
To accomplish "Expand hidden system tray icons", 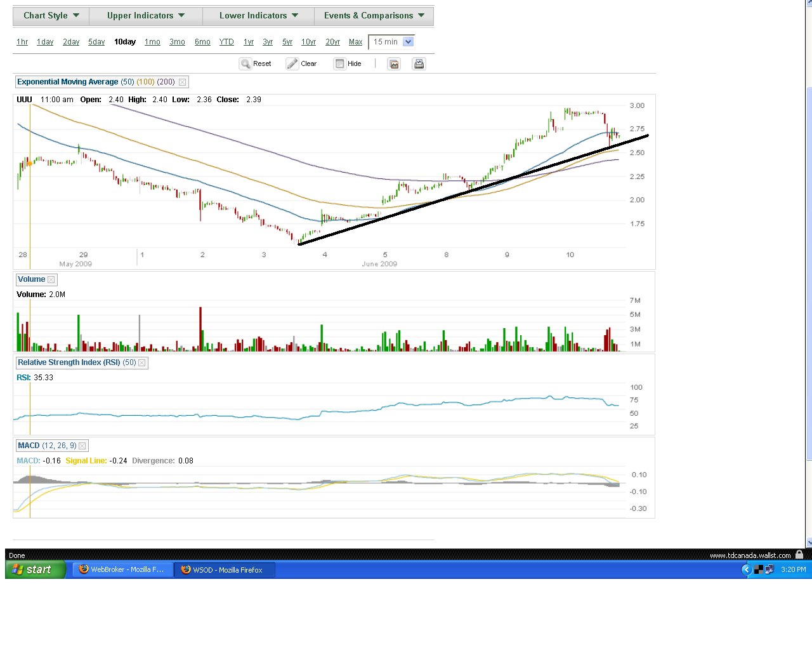I will click(746, 569).
